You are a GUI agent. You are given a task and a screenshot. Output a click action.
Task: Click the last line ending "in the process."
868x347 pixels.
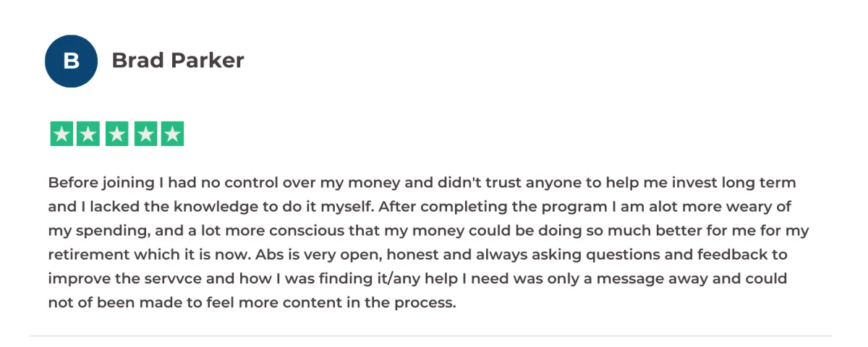[252, 302]
